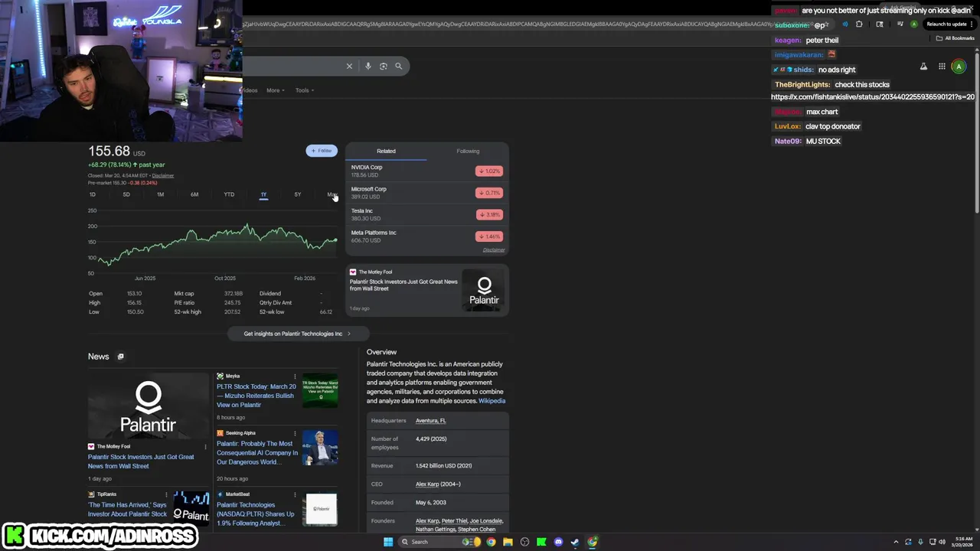Screen dimensions: 980x551
Task: Open Discord from the taskbar
Action: [558, 542]
